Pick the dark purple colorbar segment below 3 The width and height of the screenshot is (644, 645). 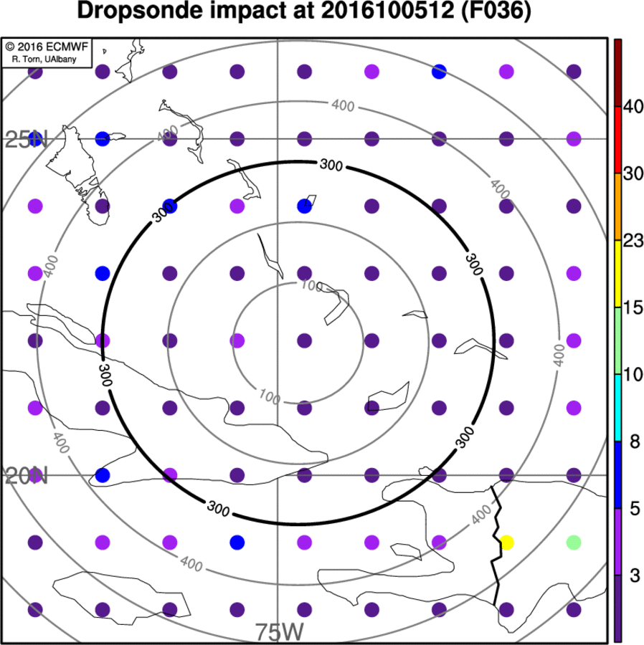point(618,608)
